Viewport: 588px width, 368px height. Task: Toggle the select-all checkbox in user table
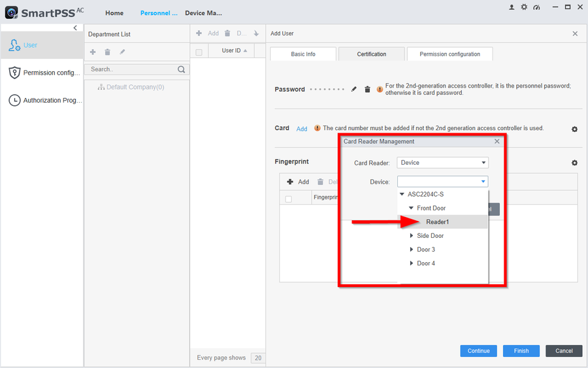pyautogui.click(x=199, y=52)
